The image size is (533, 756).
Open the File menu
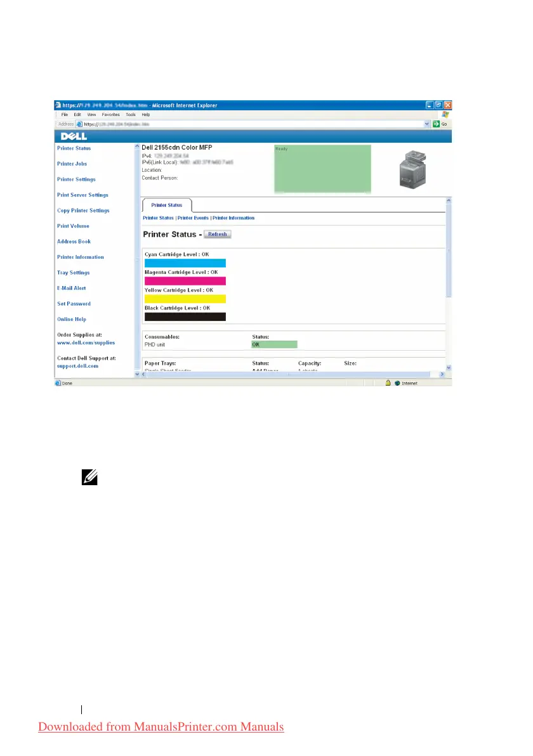65,115
